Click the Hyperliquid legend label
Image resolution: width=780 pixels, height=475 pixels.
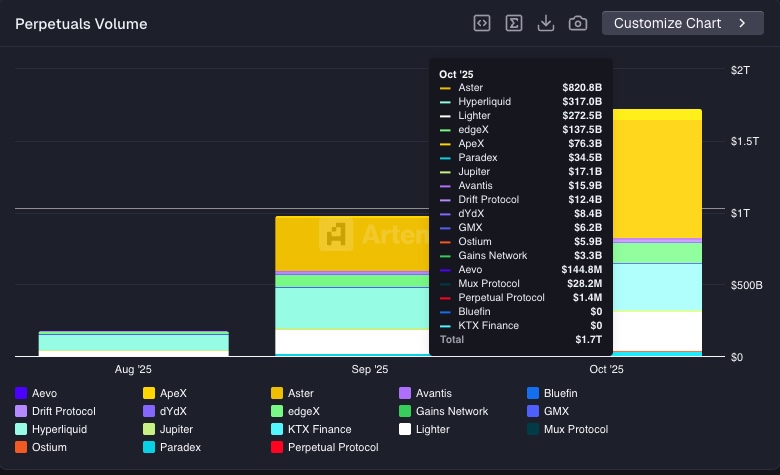coord(59,429)
